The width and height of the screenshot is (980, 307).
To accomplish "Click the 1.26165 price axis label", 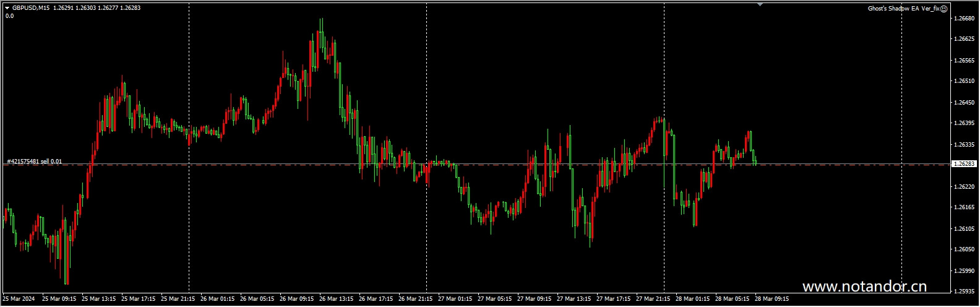I will 965,207.
